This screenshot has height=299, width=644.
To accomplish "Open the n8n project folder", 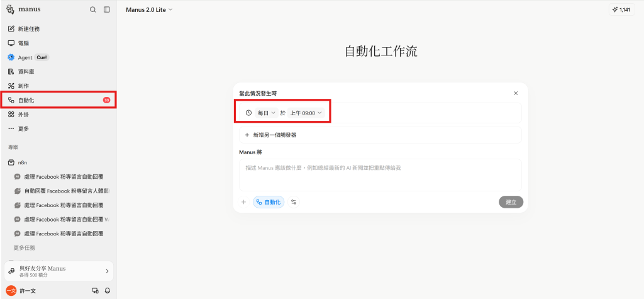I will point(58,162).
